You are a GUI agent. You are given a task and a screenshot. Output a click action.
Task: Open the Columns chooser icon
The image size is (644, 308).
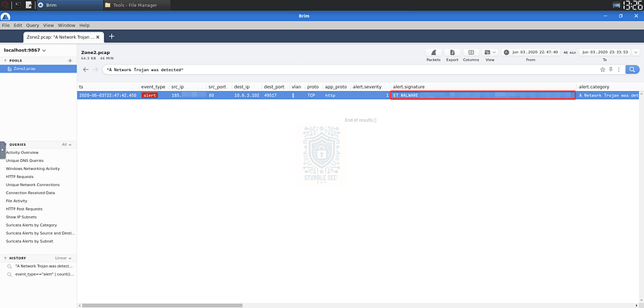471,52
